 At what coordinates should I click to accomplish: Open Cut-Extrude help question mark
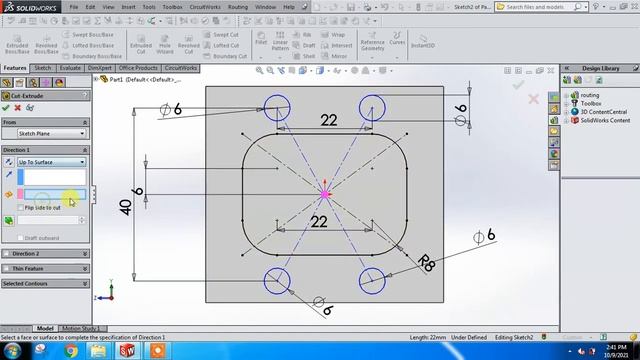(85, 96)
